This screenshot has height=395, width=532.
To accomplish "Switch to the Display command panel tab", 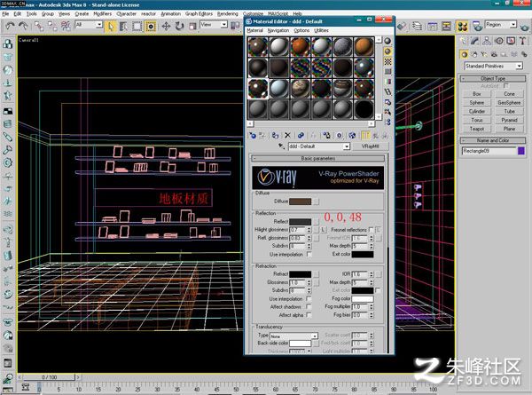I will pos(511,41).
